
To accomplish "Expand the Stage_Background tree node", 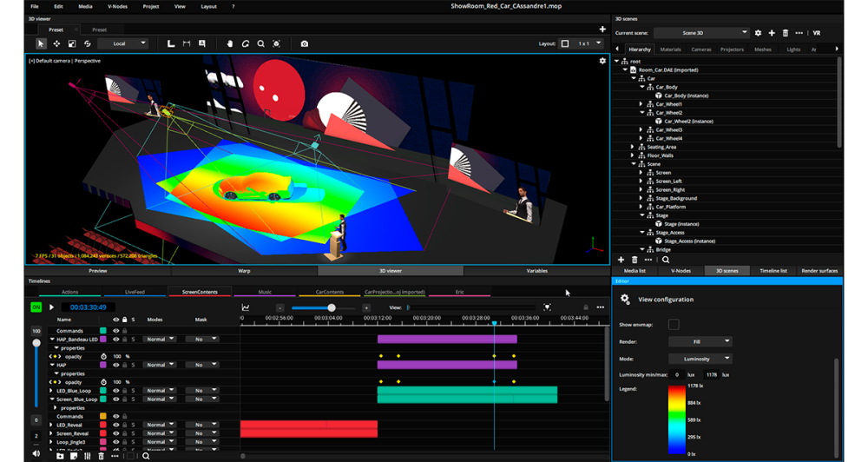I will coord(641,198).
